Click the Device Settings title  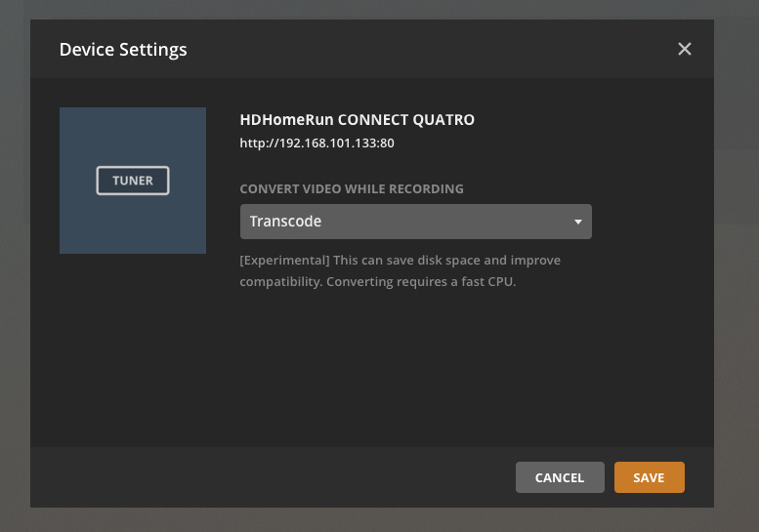[x=123, y=50]
